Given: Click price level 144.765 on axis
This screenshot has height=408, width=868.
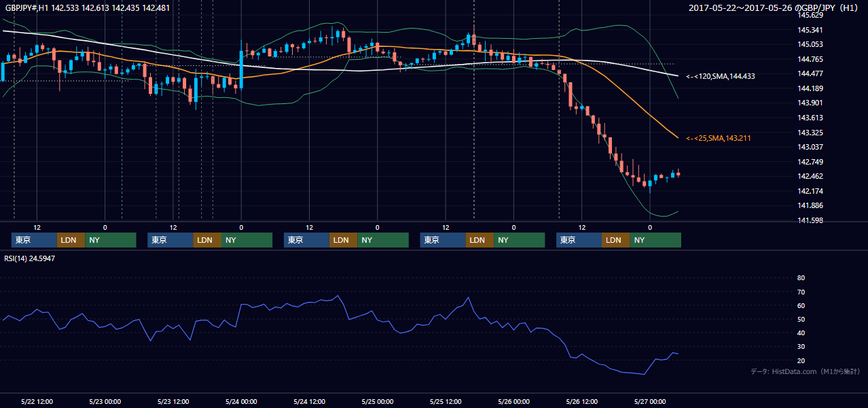Looking at the screenshot, I should pos(810,59).
